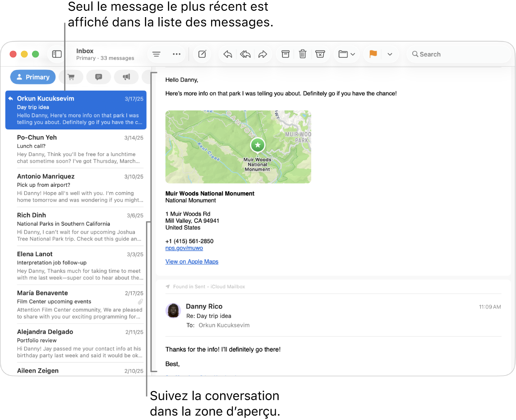This screenshot has height=420, width=516.
Task: Click View on Apple Maps
Action: pyautogui.click(x=192, y=262)
